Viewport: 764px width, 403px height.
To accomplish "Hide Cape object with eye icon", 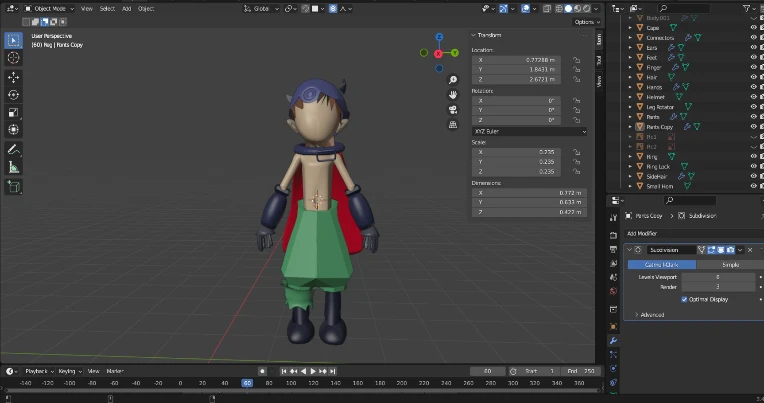I will [754, 28].
